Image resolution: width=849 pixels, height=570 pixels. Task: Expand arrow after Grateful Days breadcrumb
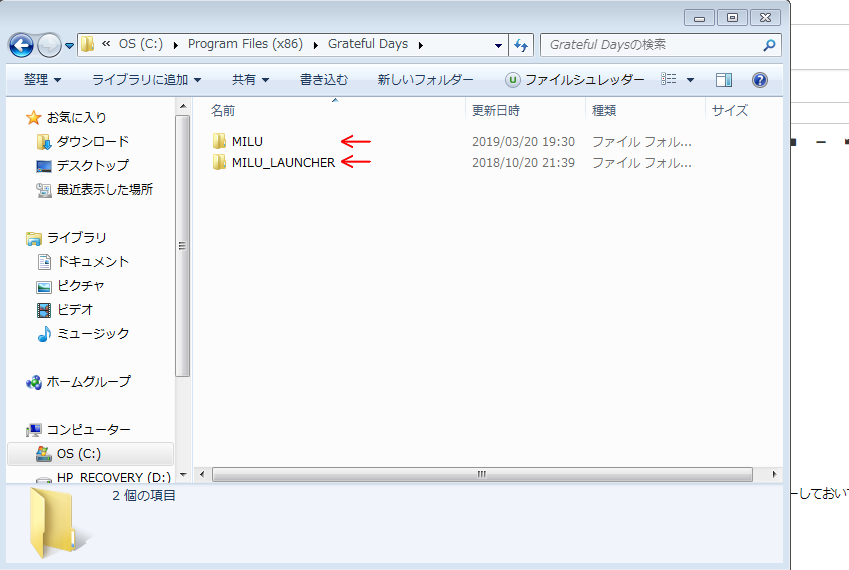click(x=420, y=45)
